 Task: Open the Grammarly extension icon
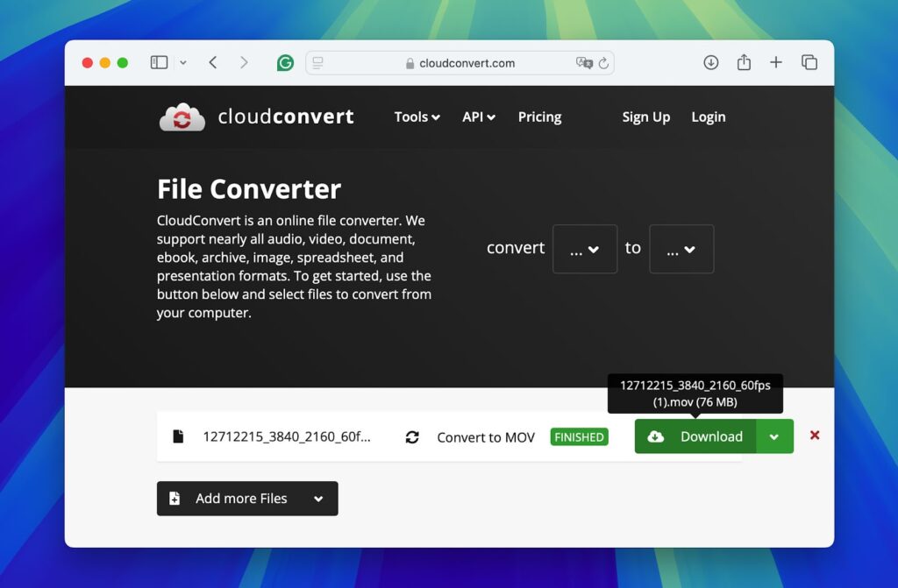point(285,62)
